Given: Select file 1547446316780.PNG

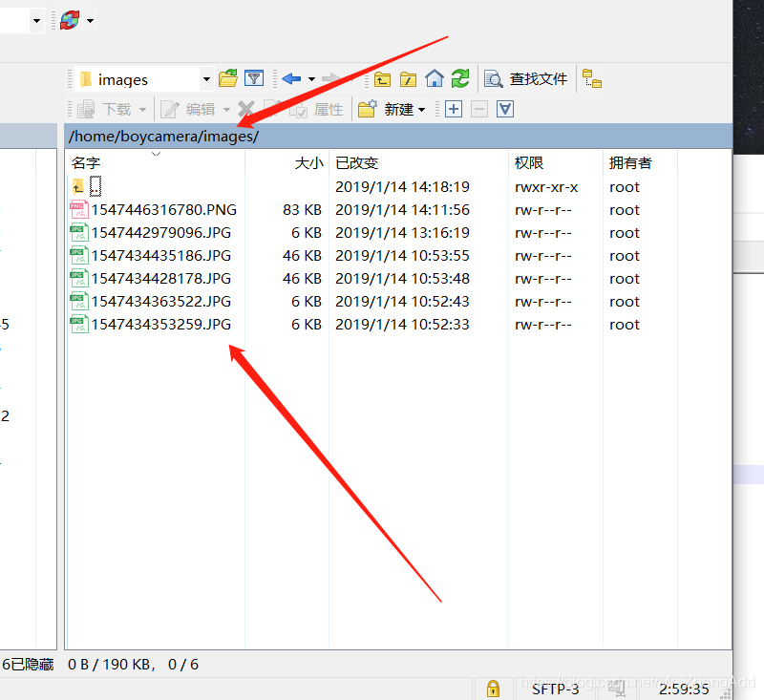Looking at the screenshot, I should coord(163,209).
